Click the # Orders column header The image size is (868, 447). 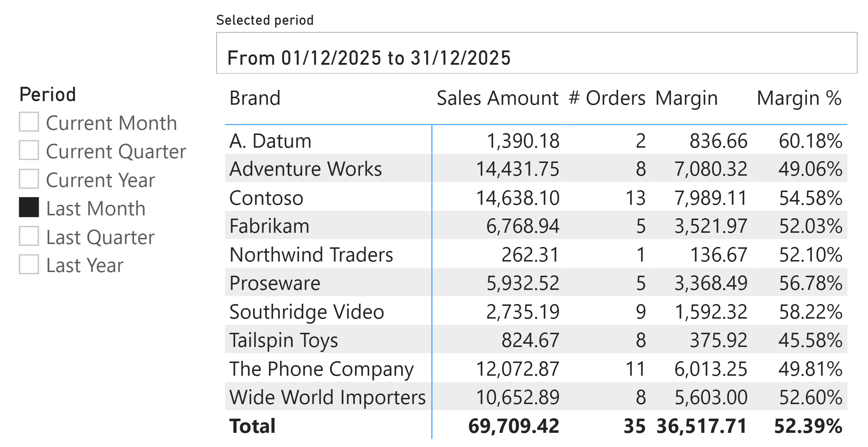pos(607,98)
